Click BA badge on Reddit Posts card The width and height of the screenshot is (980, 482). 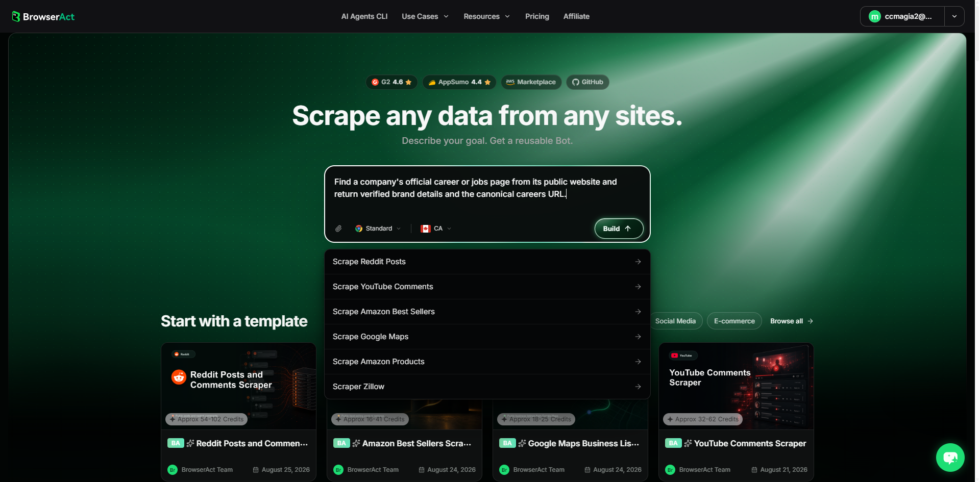coord(176,443)
